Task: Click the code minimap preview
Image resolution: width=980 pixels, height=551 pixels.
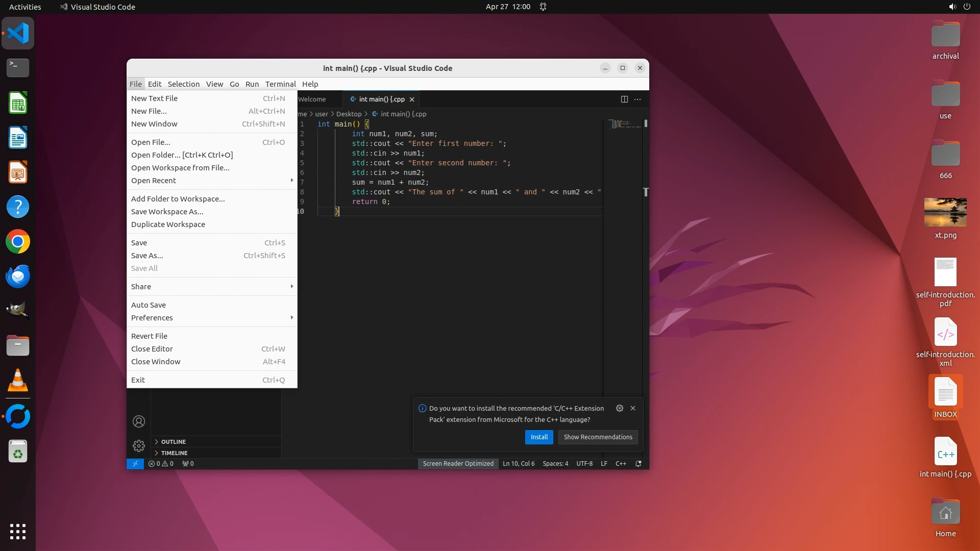Action: click(625, 124)
